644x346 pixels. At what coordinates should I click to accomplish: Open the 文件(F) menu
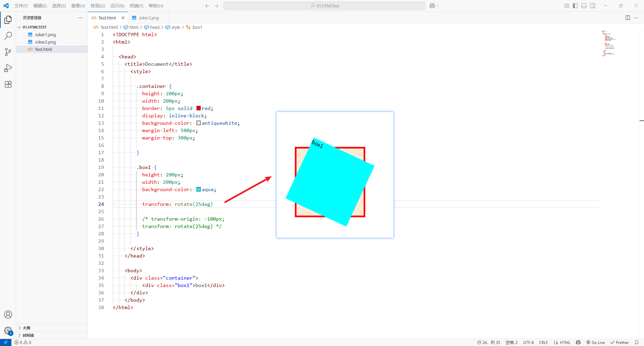(x=21, y=6)
